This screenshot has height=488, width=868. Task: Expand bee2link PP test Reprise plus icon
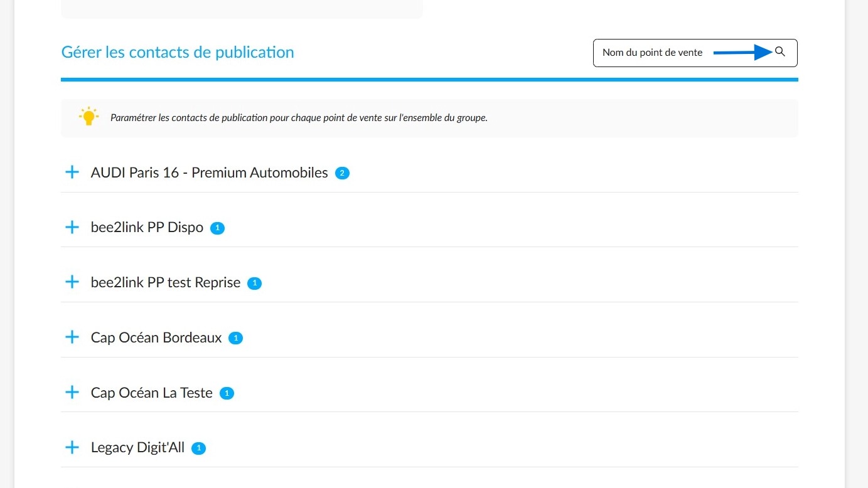click(x=72, y=282)
